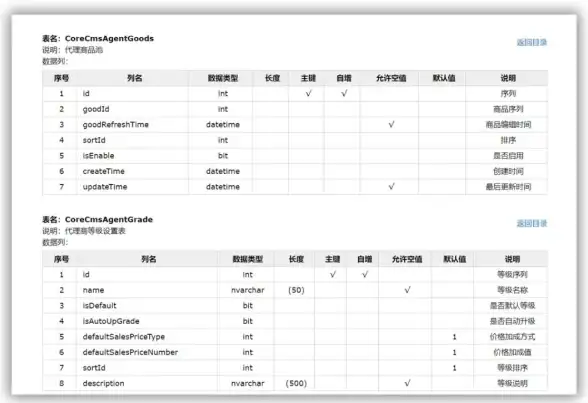Click the isAutoUpGrade column name cell

click(111, 321)
